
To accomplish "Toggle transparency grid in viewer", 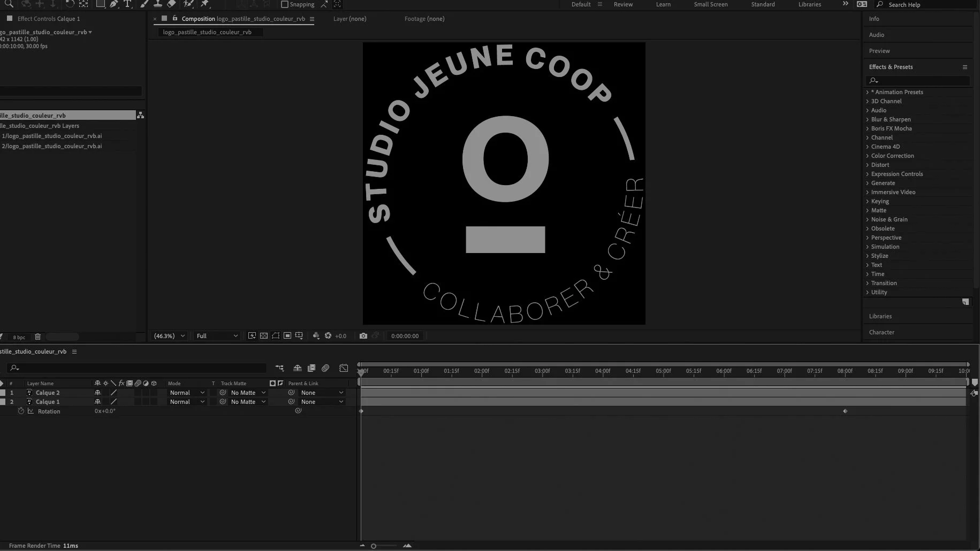I will point(264,336).
